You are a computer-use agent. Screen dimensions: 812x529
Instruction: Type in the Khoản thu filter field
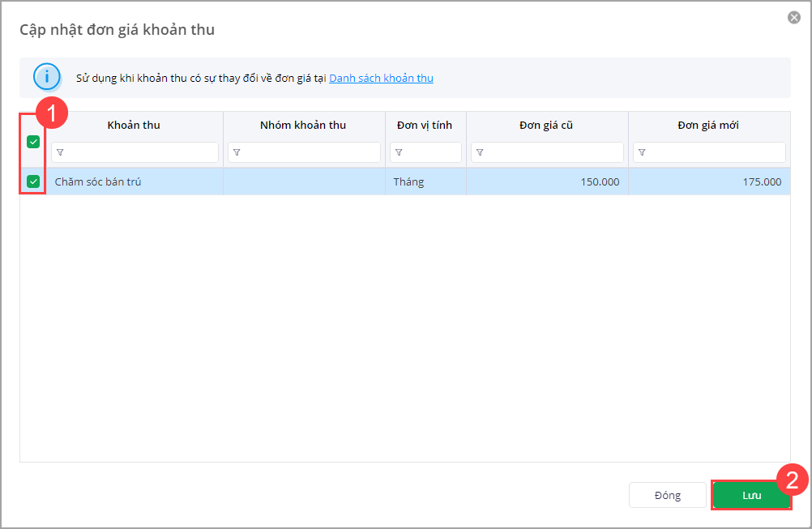[141, 152]
